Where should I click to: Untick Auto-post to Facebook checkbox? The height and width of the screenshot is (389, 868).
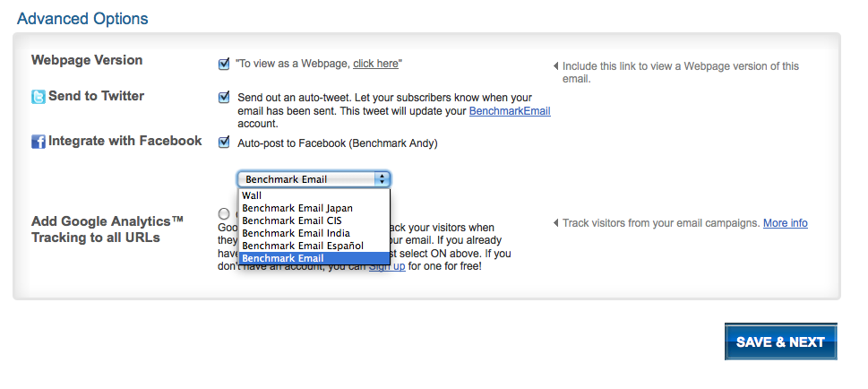[x=224, y=143]
